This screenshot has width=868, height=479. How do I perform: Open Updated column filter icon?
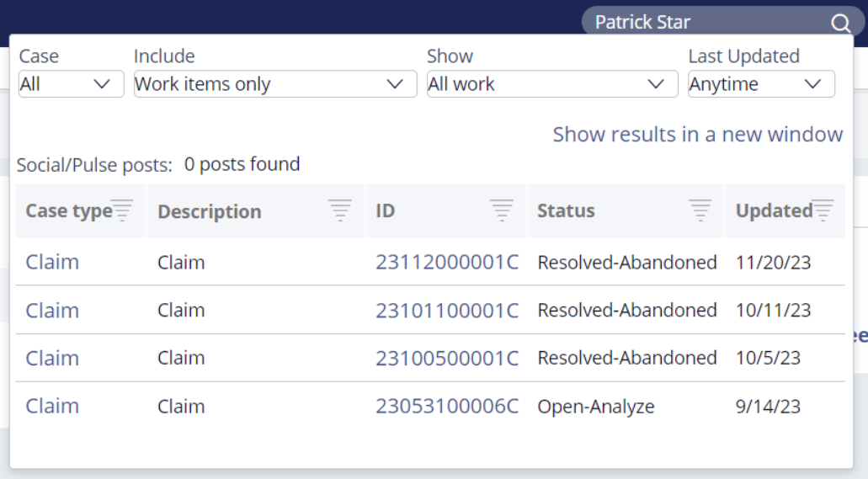(823, 210)
